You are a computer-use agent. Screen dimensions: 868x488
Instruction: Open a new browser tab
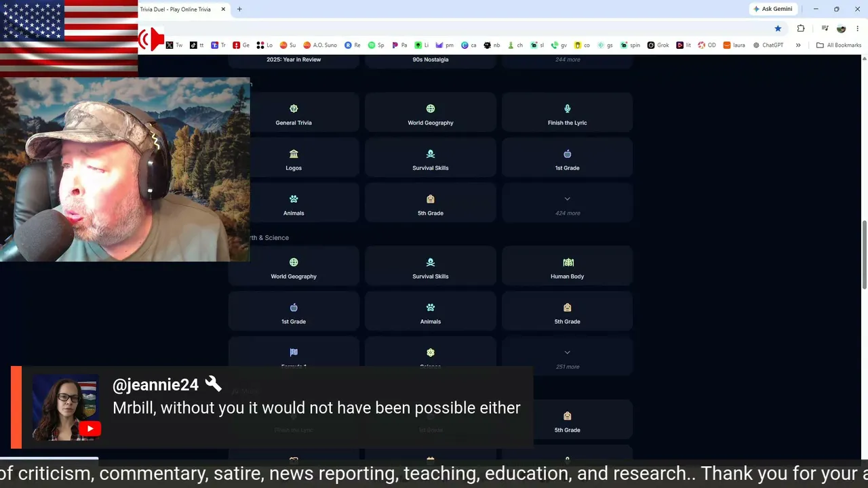[239, 9]
